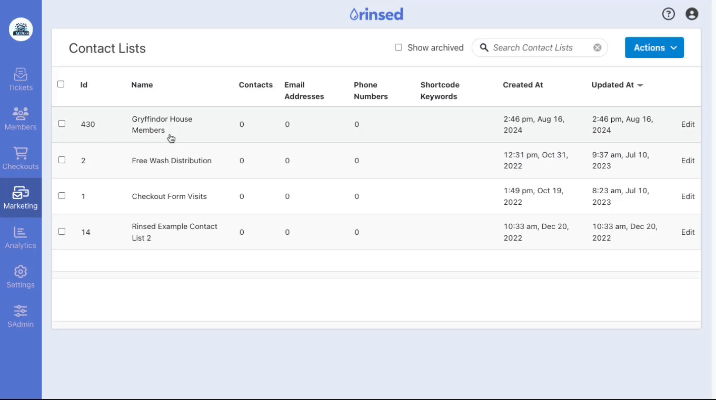716x400 pixels.
Task: Open Tickets in the sidebar
Action: [x=20, y=79]
